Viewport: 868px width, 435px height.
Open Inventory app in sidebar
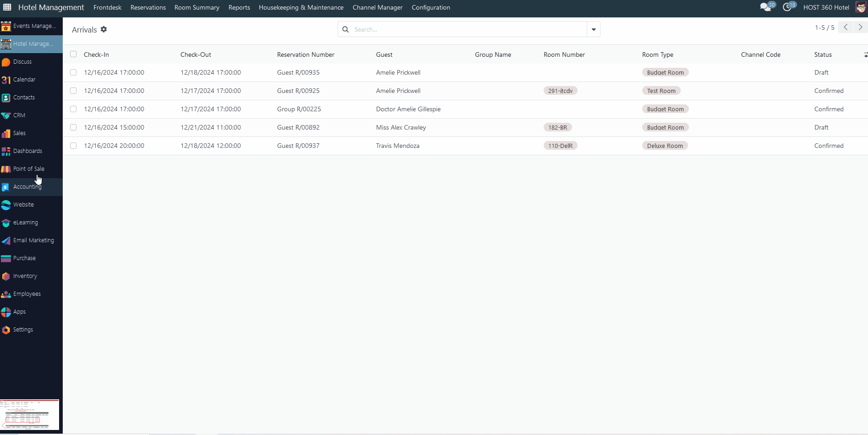click(x=31, y=276)
